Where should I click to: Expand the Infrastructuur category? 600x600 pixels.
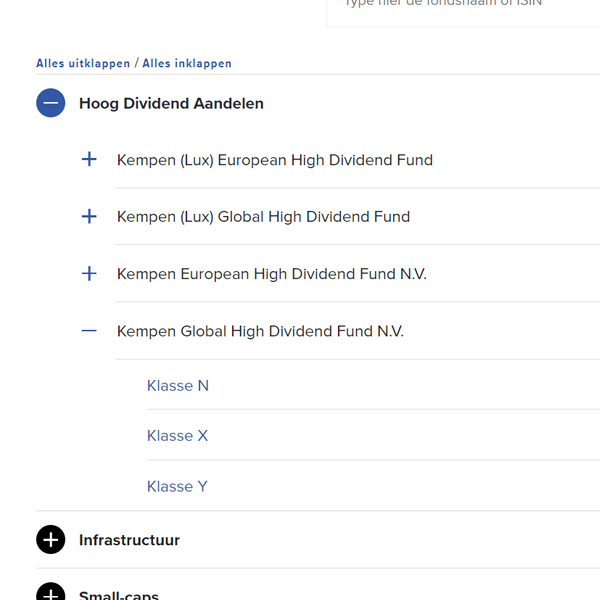[51, 540]
